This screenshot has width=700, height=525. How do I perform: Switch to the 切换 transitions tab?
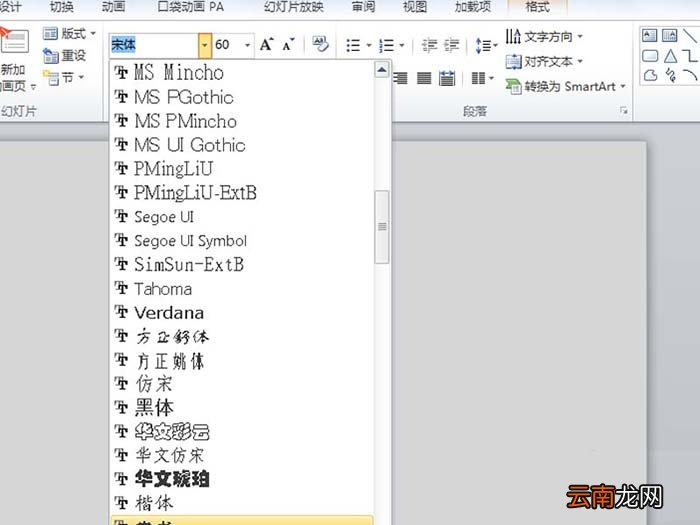(62, 7)
